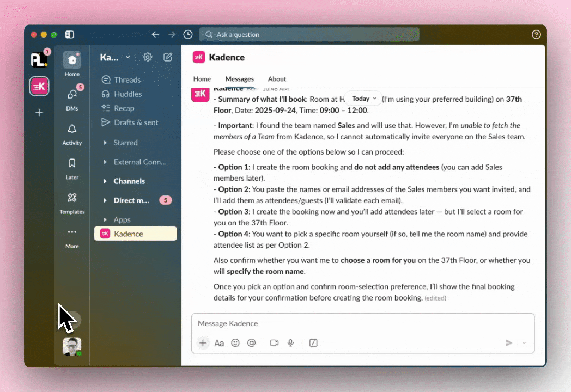Open the history clock icon

[188, 34]
